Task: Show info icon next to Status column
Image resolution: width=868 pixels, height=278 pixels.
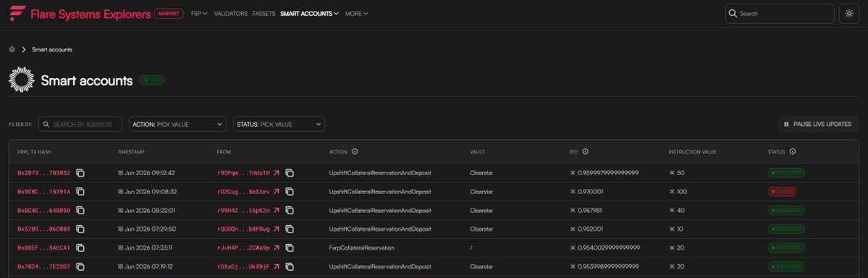Action: (x=793, y=152)
